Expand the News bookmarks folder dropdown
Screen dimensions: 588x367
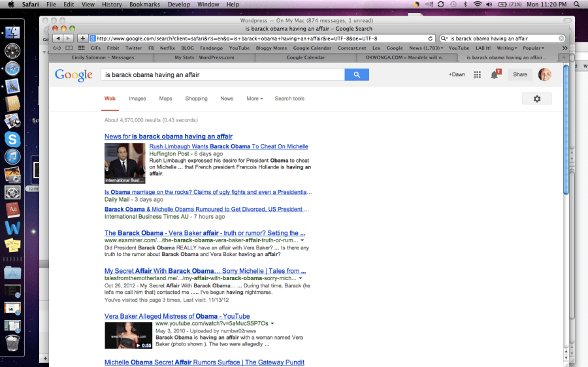426,48
